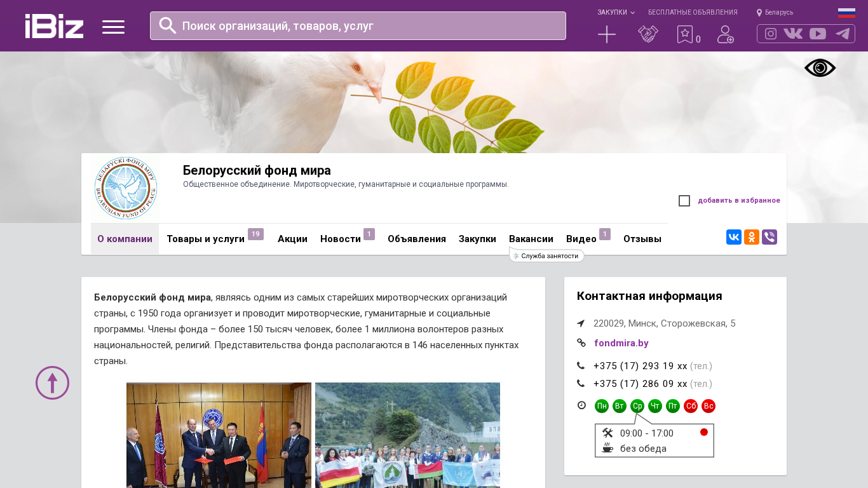Open the Telegram icon in header

[843, 34]
